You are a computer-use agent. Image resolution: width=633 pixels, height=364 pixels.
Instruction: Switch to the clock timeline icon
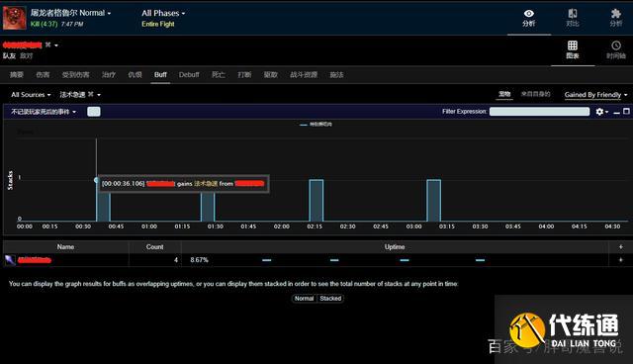pos(616,45)
